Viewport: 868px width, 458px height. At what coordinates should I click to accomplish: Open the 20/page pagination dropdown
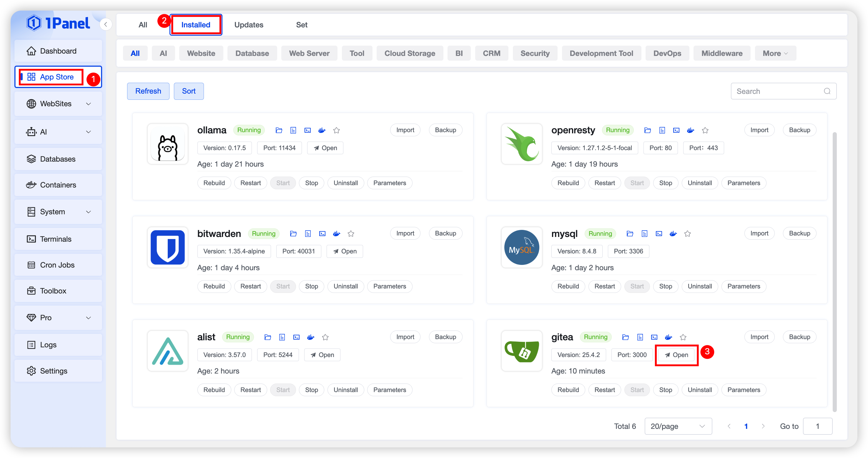tap(678, 426)
